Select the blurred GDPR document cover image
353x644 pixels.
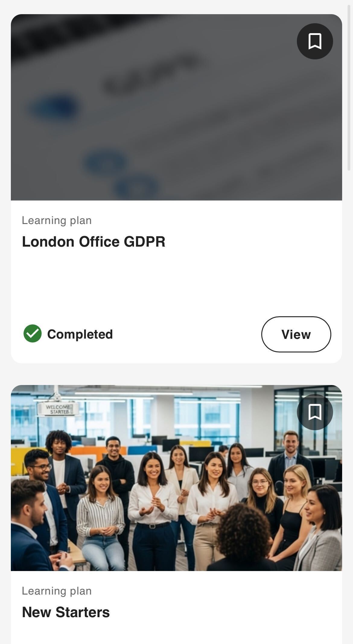176,107
